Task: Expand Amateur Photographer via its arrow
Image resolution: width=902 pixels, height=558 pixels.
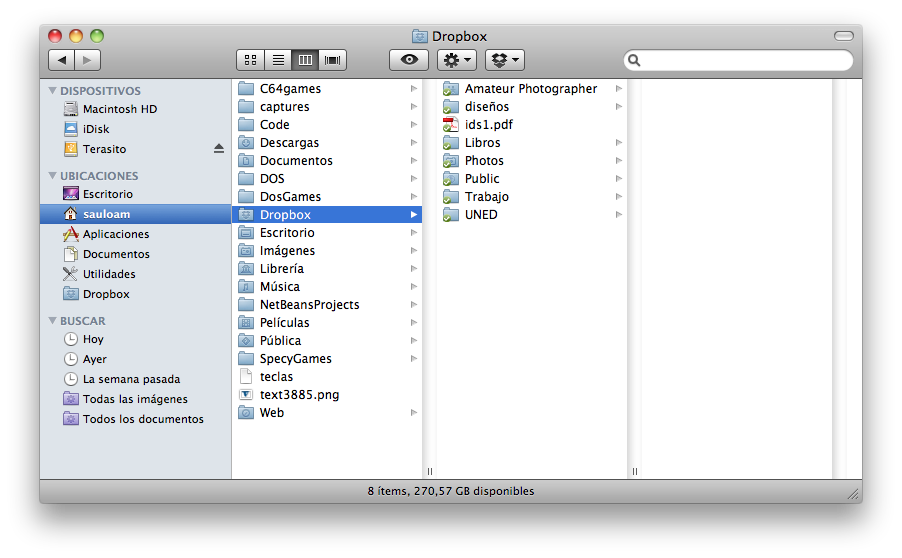Action: pos(619,89)
